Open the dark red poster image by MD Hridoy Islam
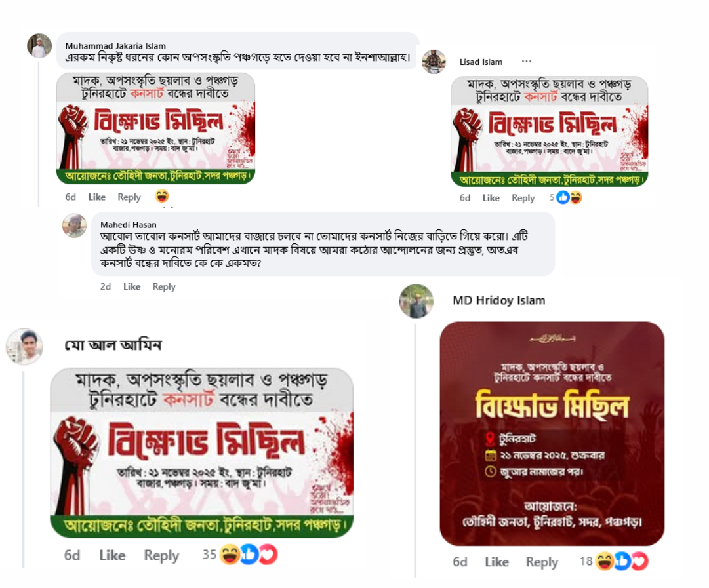709x588 pixels. (552, 434)
